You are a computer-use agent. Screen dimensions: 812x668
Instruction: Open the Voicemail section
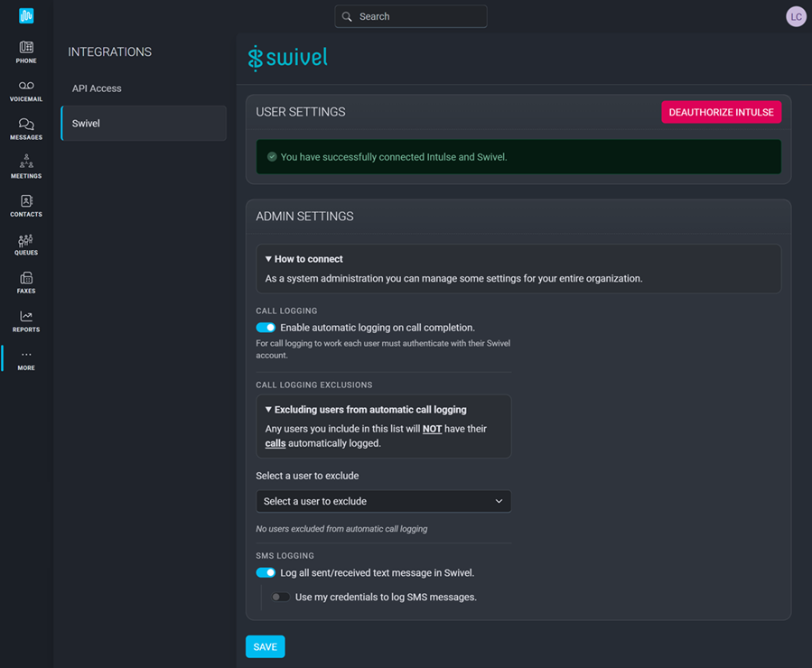tap(26, 91)
